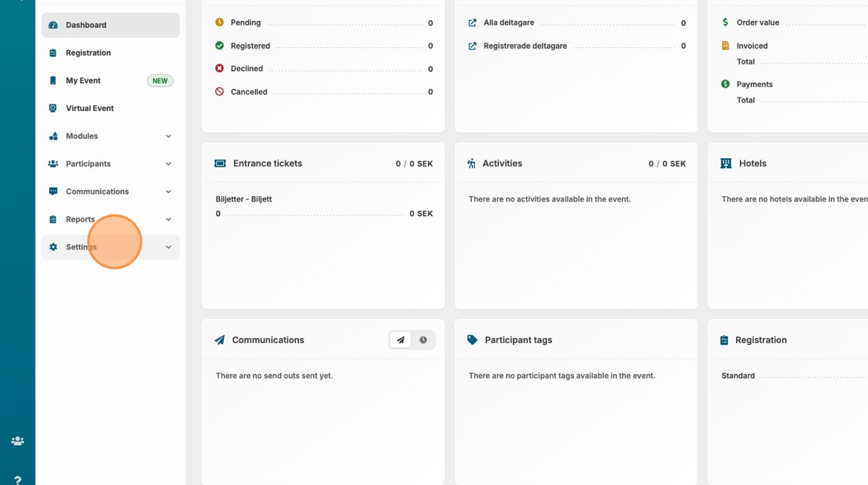
Task: Switch to sent send-outs paper plane toggle
Action: coord(401,340)
